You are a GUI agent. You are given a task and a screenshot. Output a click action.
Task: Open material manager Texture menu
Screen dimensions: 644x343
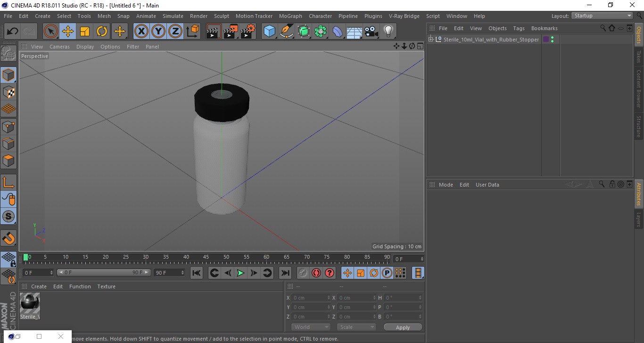[x=106, y=286]
